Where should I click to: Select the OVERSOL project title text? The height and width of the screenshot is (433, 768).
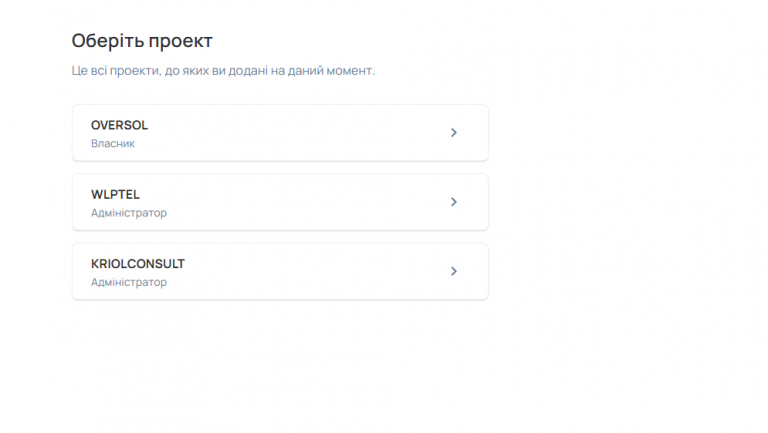119,125
